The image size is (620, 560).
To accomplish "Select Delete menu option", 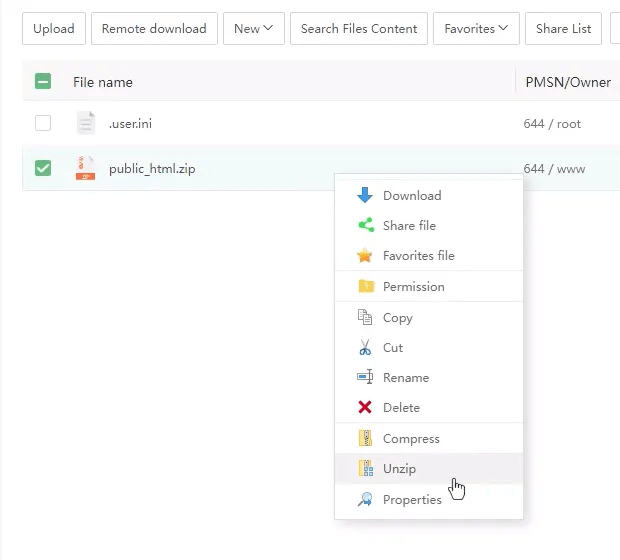I will pyautogui.click(x=429, y=407).
